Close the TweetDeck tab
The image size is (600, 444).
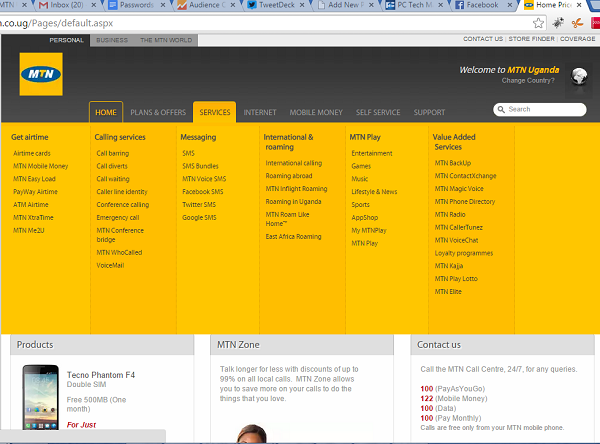302,5
